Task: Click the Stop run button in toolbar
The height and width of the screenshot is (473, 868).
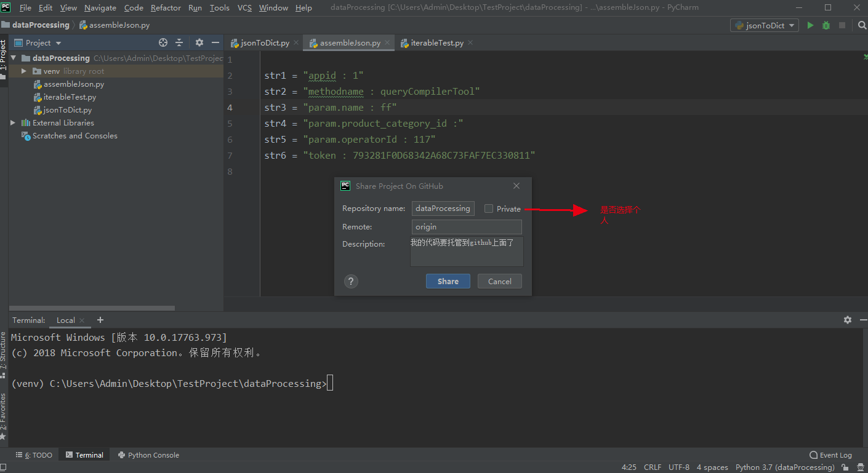Action: pos(842,25)
